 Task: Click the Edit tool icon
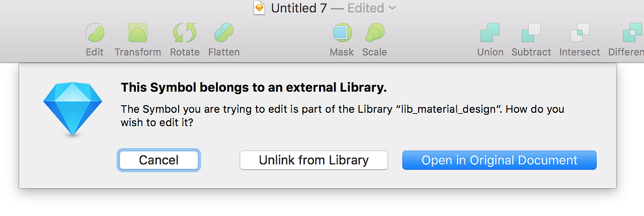(95, 33)
